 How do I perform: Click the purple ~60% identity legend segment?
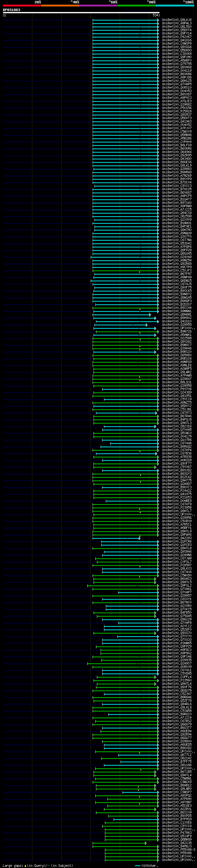[x=99, y=6]
